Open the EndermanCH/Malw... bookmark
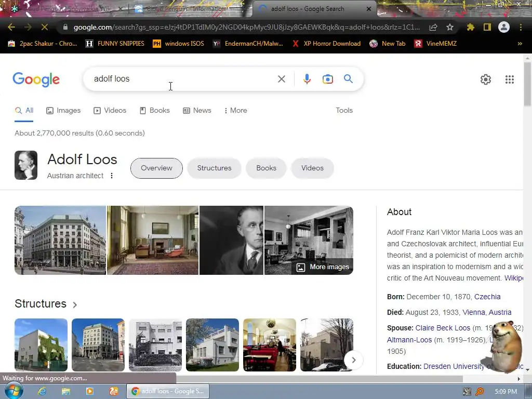The width and height of the screenshot is (532, 399). [x=248, y=44]
